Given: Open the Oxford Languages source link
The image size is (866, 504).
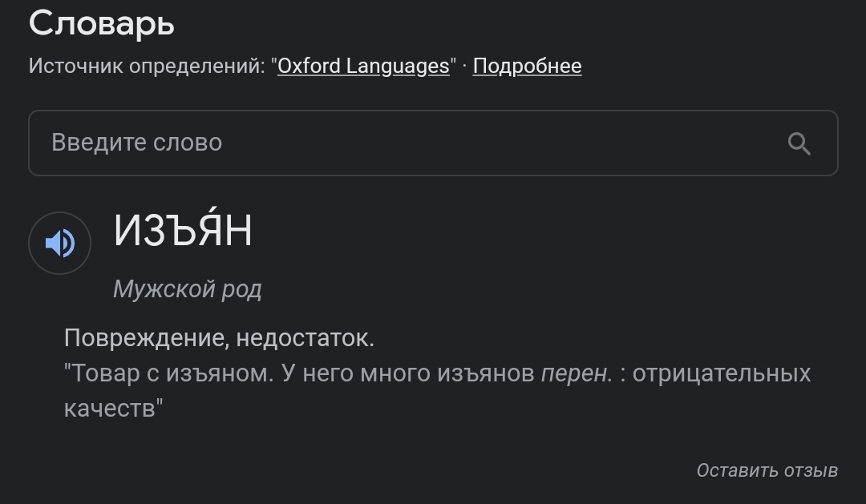Looking at the screenshot, I should pos(363,67).
